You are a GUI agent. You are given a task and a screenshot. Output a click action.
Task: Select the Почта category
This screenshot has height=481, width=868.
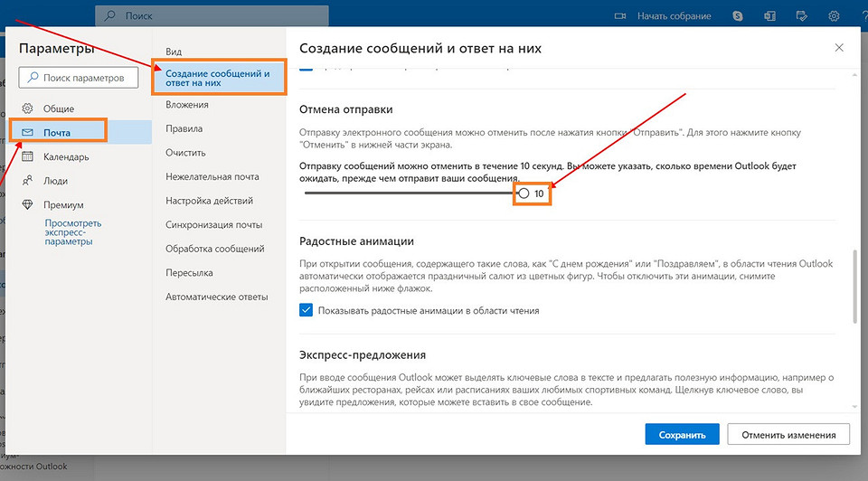click(x=80, y=132)
